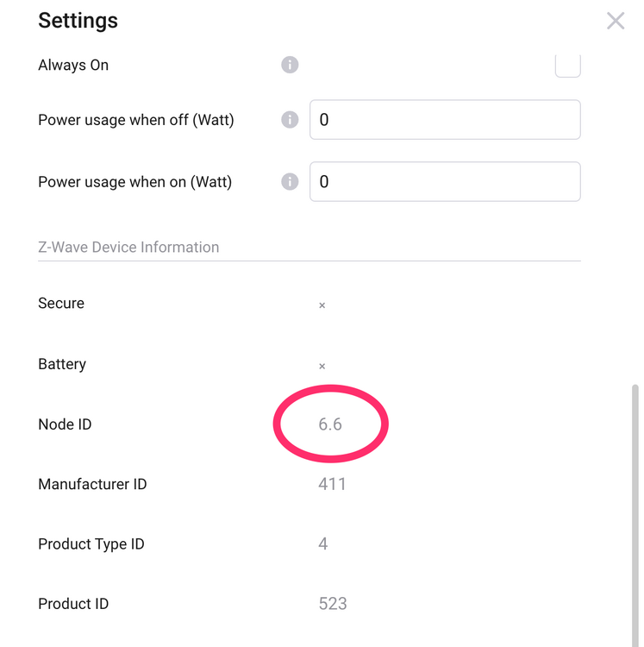Viewport: 644px width, 647px height.
Task: Click the Always On label
Action: 73,66
